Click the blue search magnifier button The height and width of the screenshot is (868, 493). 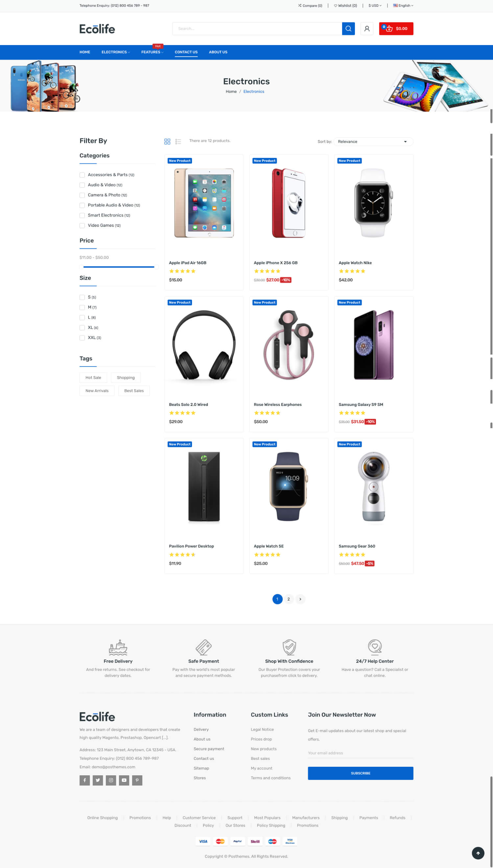pos(348,29)
